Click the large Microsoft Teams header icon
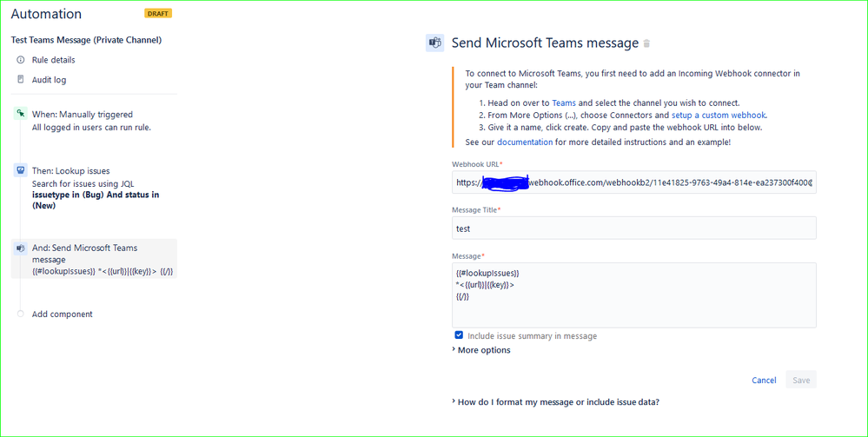The width and height of the screenshot is (868, 437). (434, 43)
